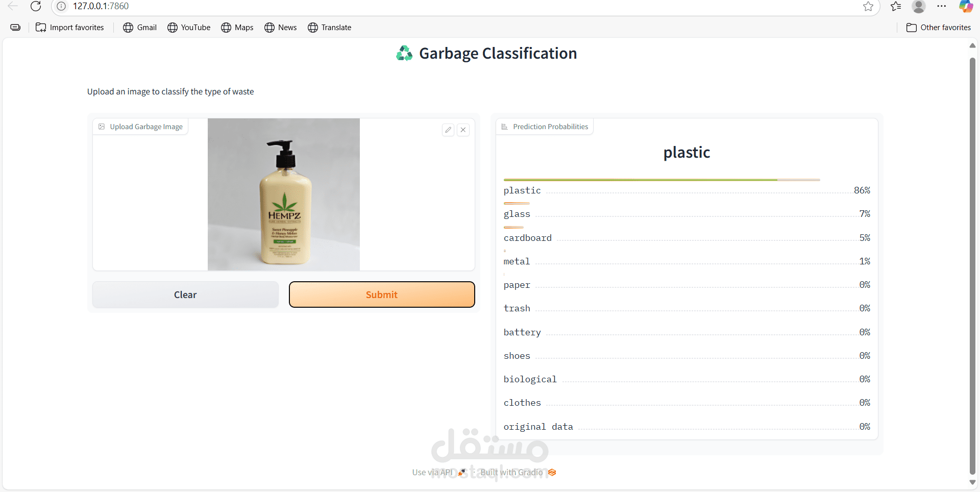980x492 pixels.
Task: Open the Use via API link
Action: pyautogui.click(x=439, y=473)
